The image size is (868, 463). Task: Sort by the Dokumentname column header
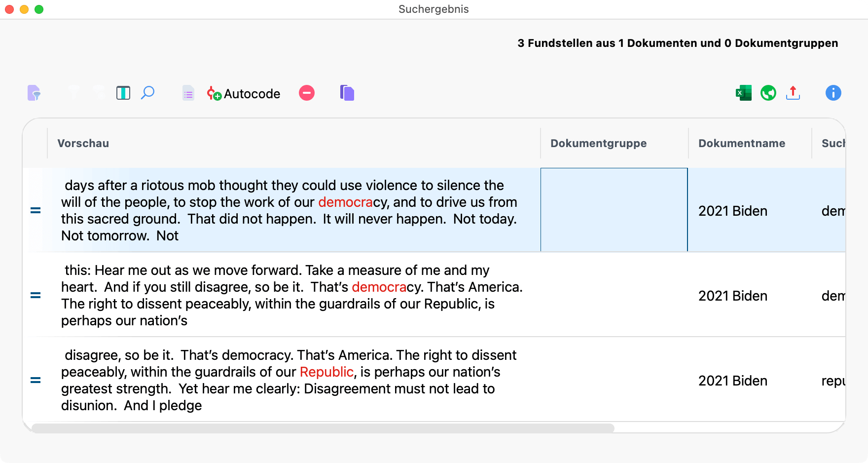click(741, 143)
